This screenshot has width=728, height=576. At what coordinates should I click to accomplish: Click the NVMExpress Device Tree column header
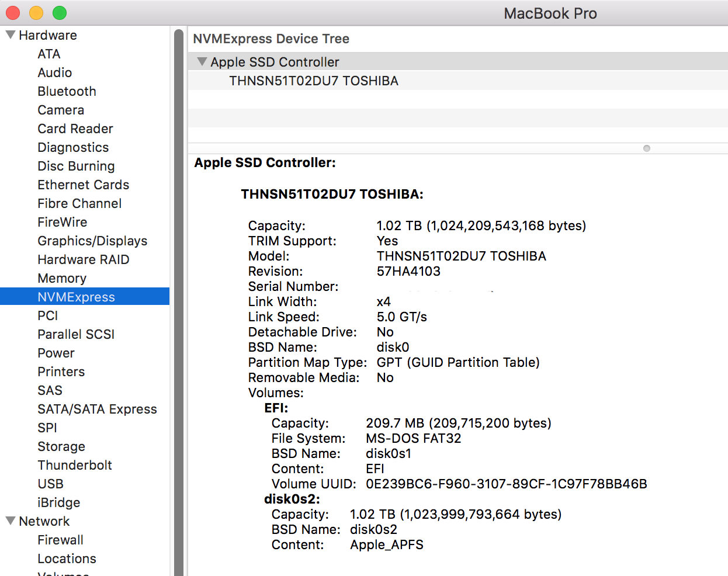[271, 39]
